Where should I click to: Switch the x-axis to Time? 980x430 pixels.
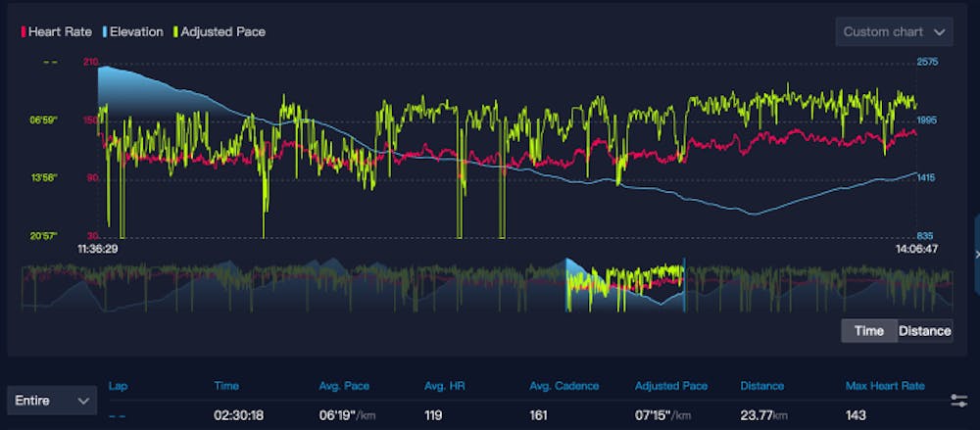tap(868, 330)
